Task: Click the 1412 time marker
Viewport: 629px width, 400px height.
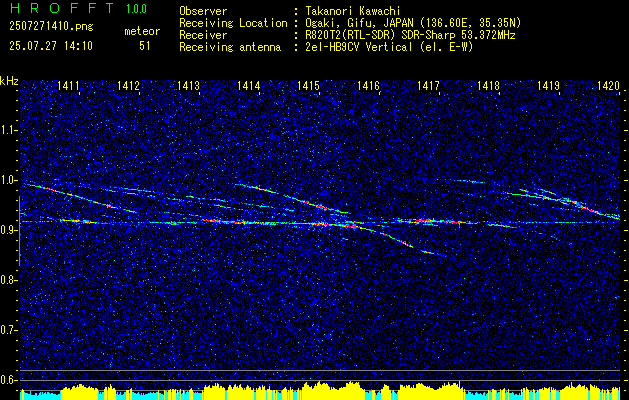Action: click(128, 86)
